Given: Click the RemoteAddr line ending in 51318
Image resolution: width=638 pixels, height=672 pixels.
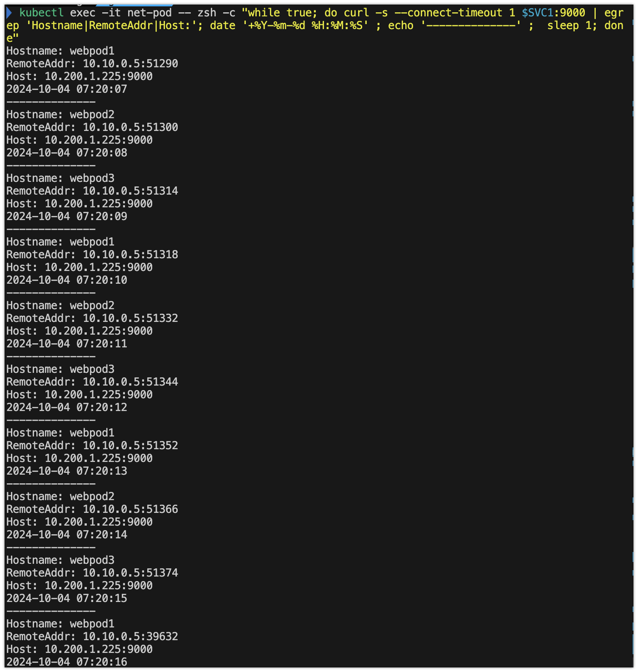Looking at the screenshot, I should coord(92,255).
